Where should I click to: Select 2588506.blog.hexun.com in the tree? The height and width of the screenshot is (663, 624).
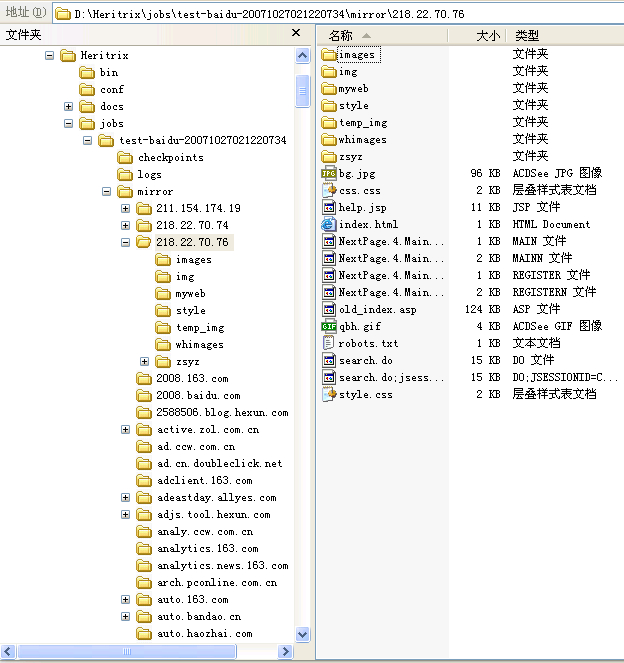[x=222, y=413]
